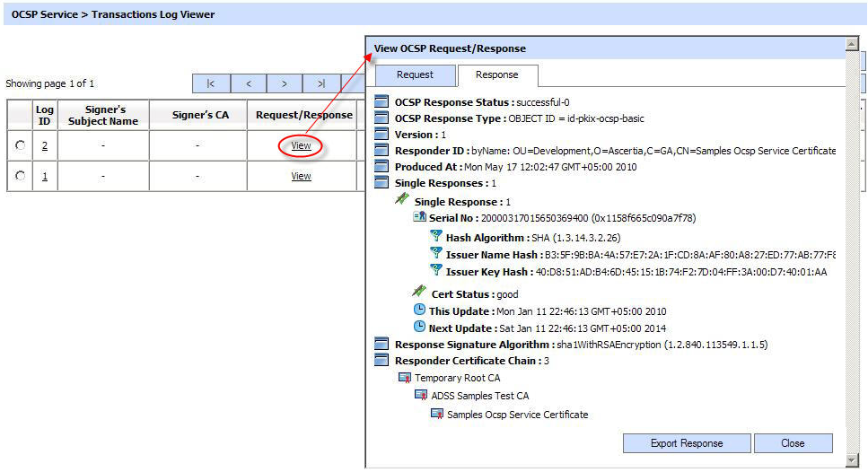This screenshot has height=472, width=868.
Task: Click the Cert Status pen icon
Action: [x=418, y=293]
